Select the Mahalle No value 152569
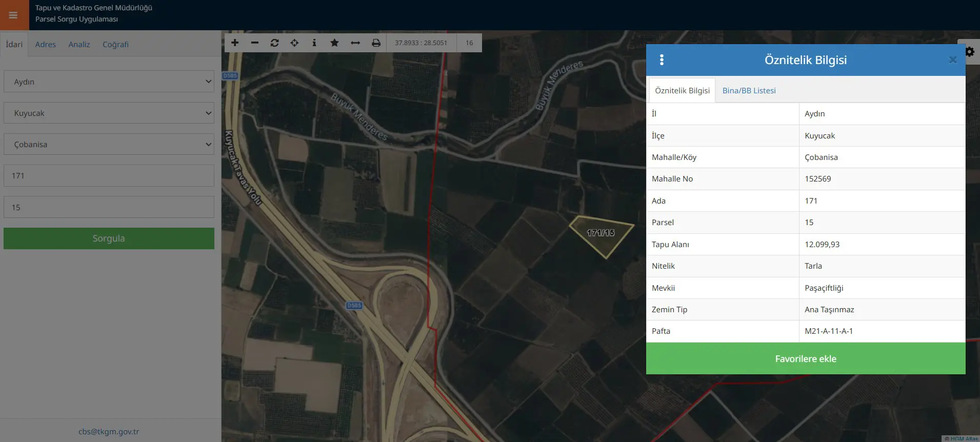This screenshot has width=980, height=442. coord(818,179)
